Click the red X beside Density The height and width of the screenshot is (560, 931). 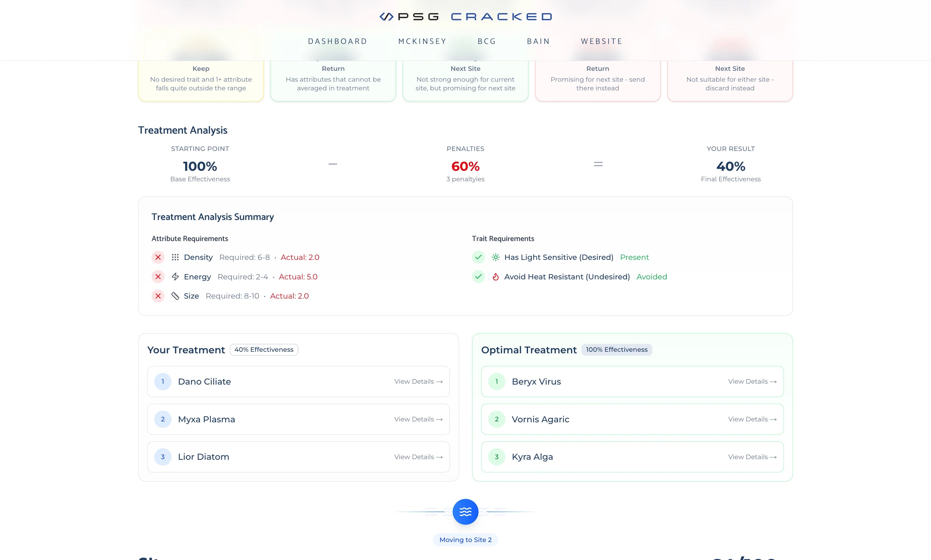click(158, 257)
